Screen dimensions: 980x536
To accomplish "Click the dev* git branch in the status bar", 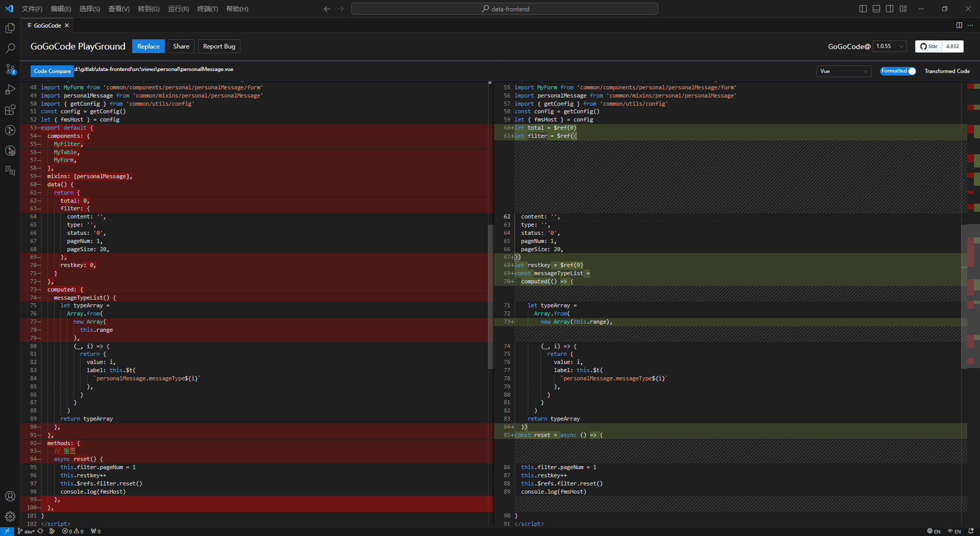I will pos(26,531).
